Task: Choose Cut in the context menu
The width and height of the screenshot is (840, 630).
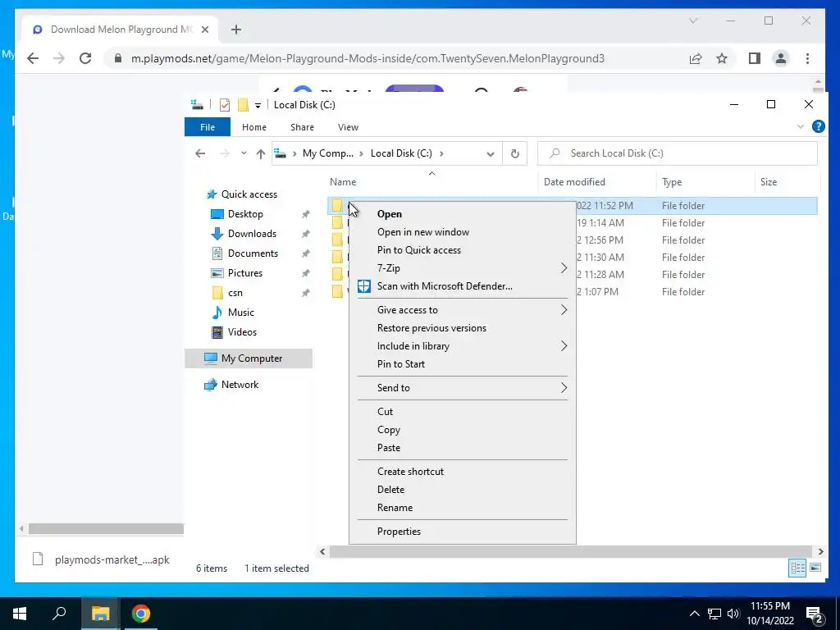Action: click(x=385, y=412)
